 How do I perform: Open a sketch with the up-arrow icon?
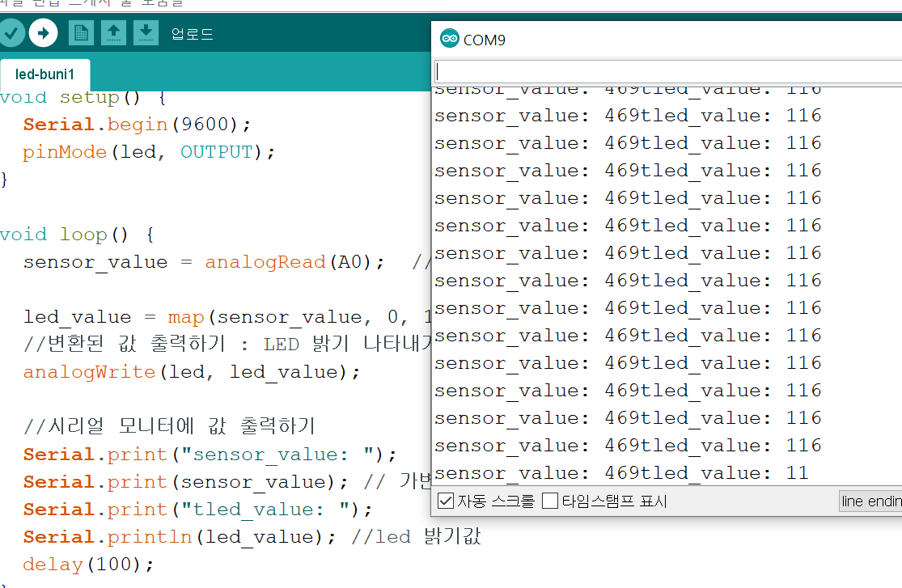tap(113, 33)
